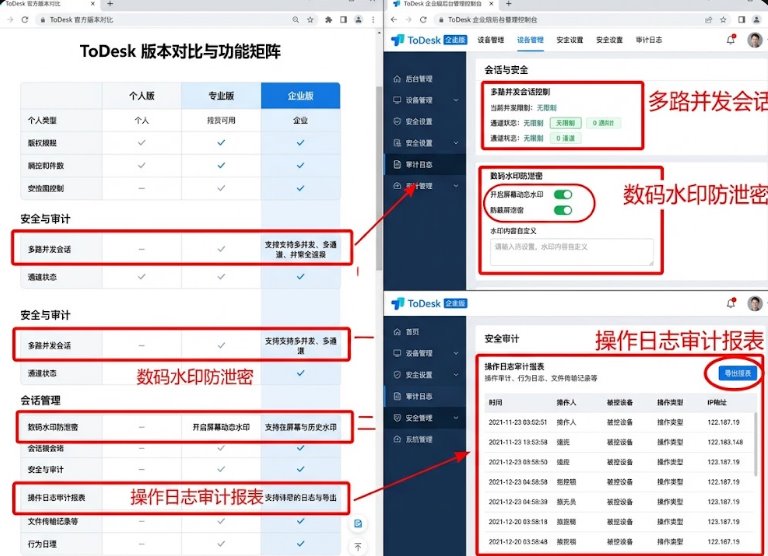Click the share icon in console address bar
Image resolution: width=768 pixels, height=556 pixels.
708,20
